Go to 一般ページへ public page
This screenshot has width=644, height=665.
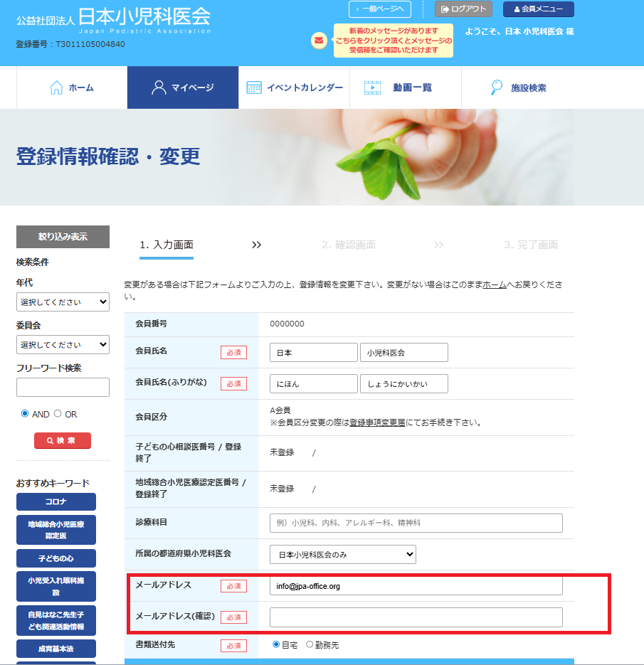[380, 9]
